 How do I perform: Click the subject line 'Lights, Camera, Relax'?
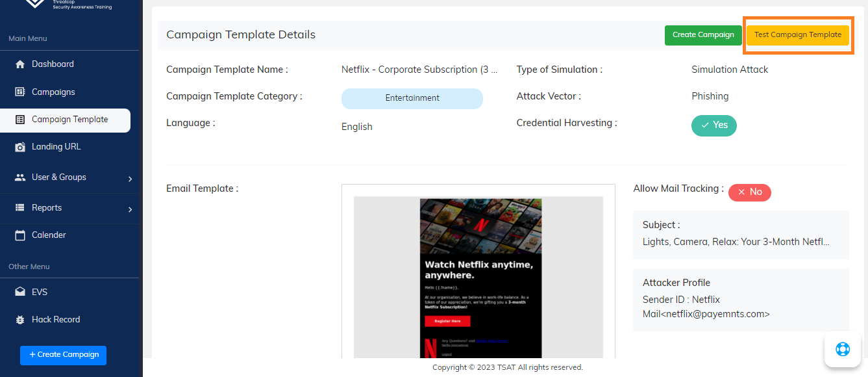[x=736, y=242]
